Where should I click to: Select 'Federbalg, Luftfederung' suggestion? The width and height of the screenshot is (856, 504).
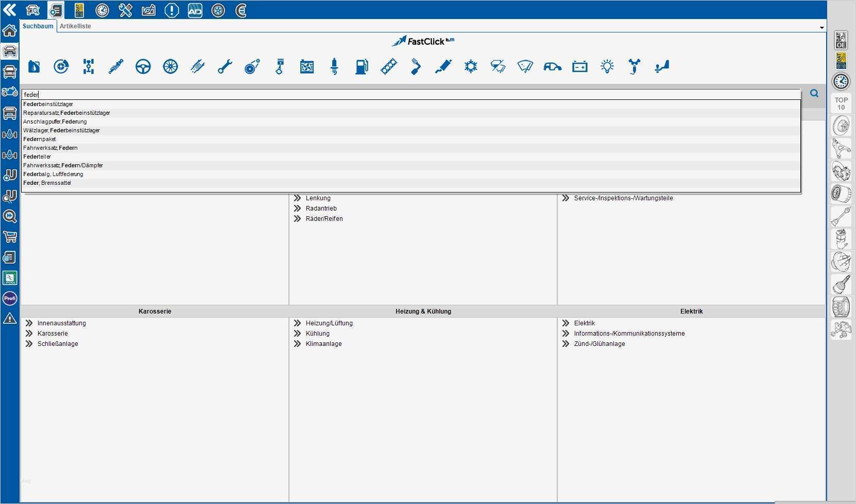(x=411, y=174)
